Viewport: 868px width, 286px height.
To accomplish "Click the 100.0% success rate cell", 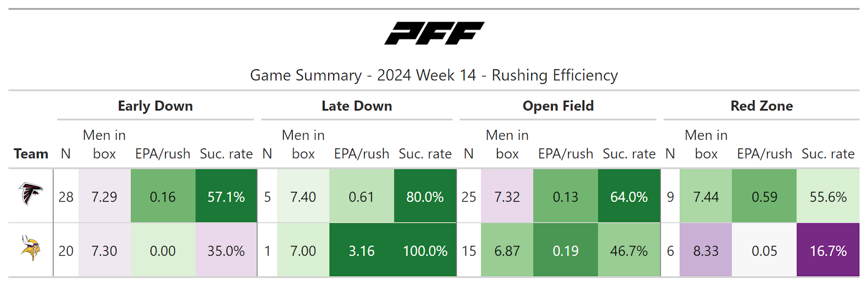I will click(x=425, y=251).
